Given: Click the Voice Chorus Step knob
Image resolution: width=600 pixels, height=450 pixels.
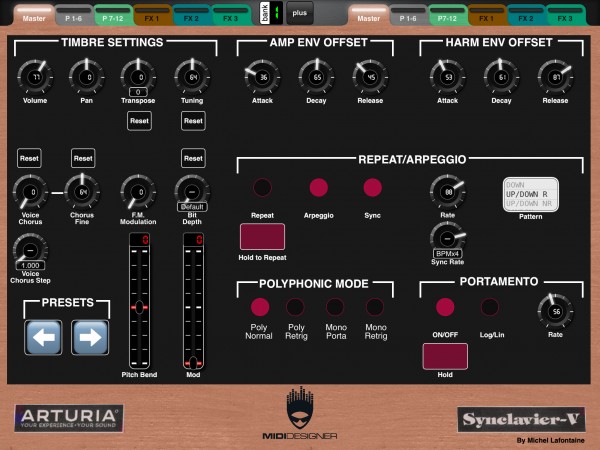Looking at the screenshot, I should pyautogui.click(x=30, y=250).
